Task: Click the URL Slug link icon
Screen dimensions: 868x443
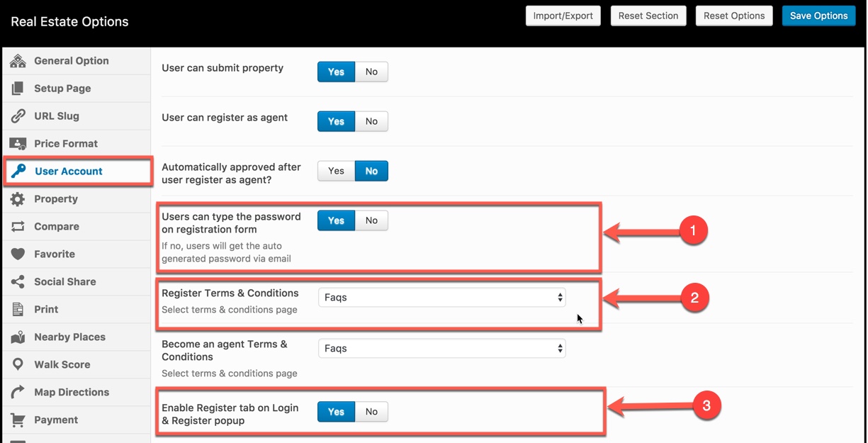Action: (x=18, y=116)
